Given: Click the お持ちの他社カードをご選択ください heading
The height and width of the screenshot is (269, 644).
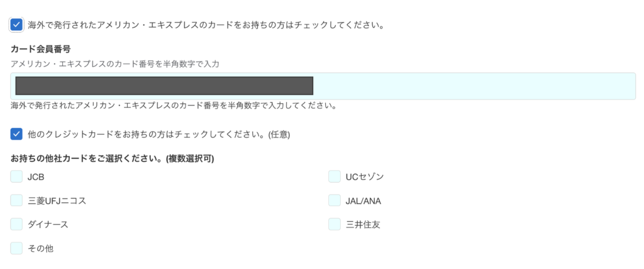Looking at the screenshot, I should tap(113, 159).
